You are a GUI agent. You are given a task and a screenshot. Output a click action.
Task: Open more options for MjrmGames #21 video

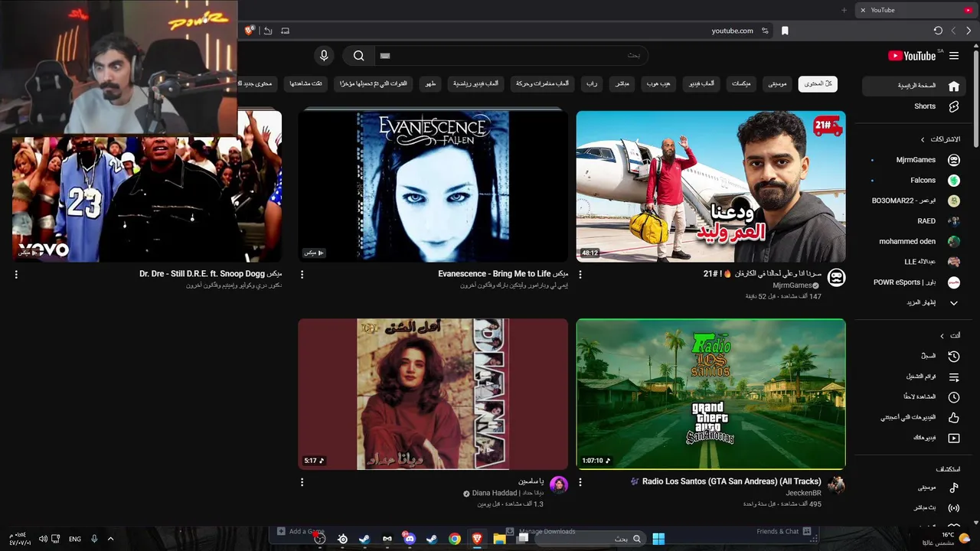click(580, 274)
